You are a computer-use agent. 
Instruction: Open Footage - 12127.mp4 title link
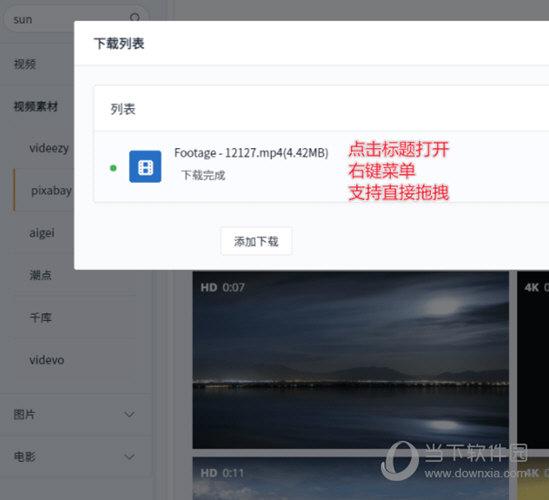click(251, 153)
